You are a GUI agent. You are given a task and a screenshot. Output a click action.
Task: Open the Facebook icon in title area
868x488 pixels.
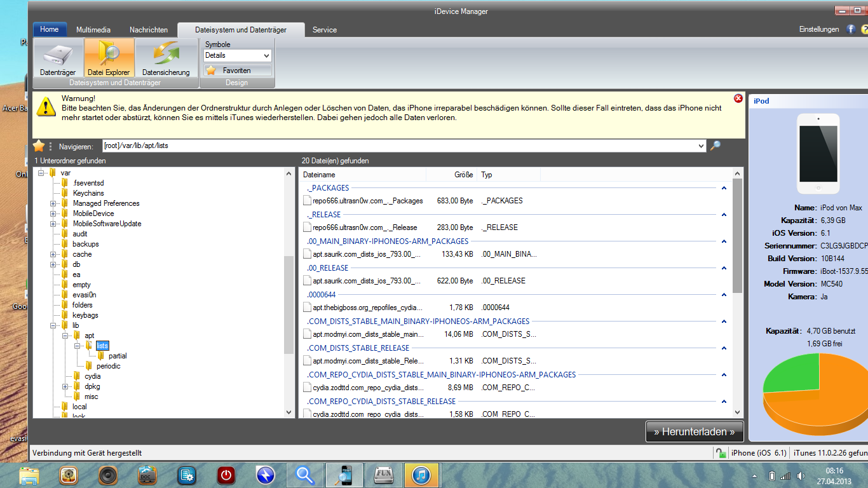point(851,29)
